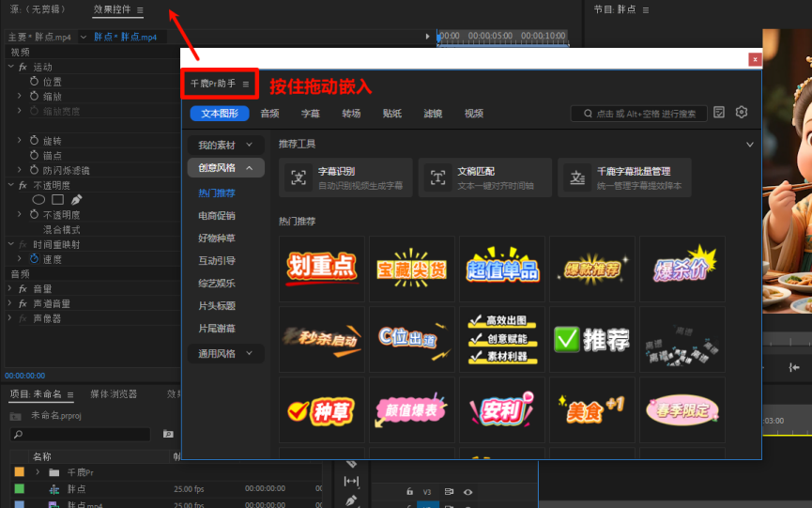Toggle the blue 速度 stopwatch
The height and width of the screenshot is (508, 812).
pyautogui.click(x=34, y=258)
